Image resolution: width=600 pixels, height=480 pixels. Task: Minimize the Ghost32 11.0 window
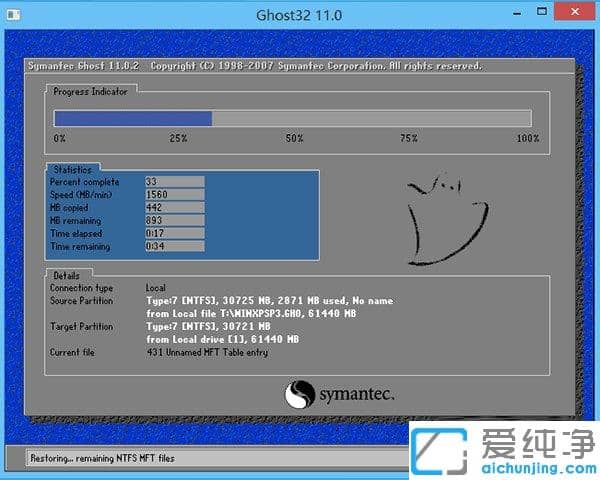click(517, 14)
